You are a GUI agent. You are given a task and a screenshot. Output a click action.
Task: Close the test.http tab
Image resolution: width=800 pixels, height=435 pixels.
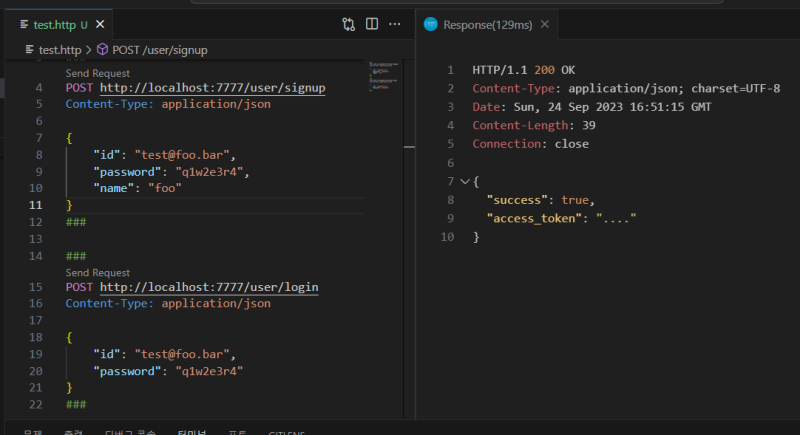tap(101, 24)
